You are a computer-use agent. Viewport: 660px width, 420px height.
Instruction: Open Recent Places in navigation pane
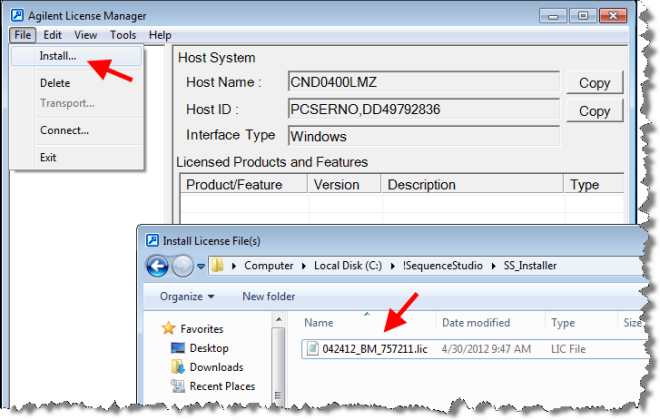[x=222, y=386]
